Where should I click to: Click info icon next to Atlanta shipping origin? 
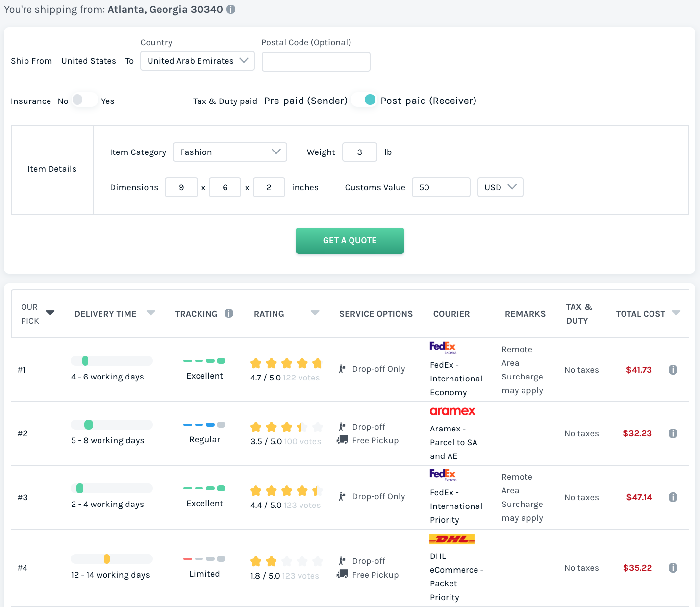[231, 9]
